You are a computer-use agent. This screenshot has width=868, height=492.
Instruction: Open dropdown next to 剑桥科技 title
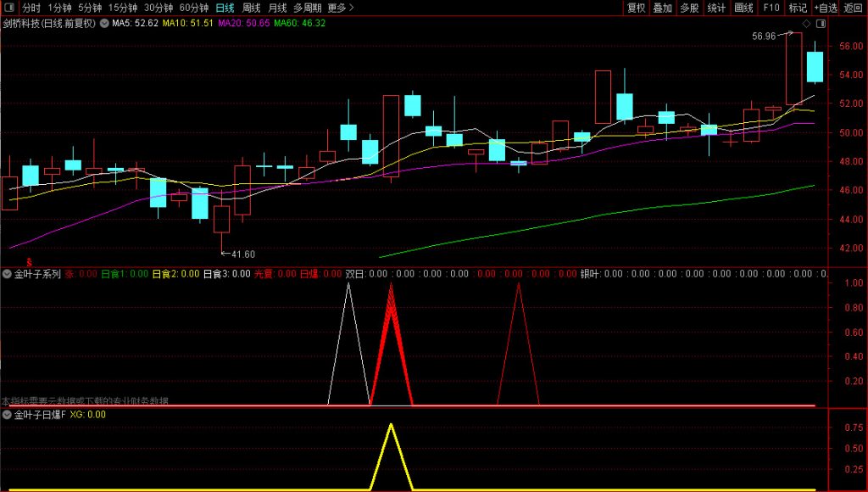click(x=104, y=24)
